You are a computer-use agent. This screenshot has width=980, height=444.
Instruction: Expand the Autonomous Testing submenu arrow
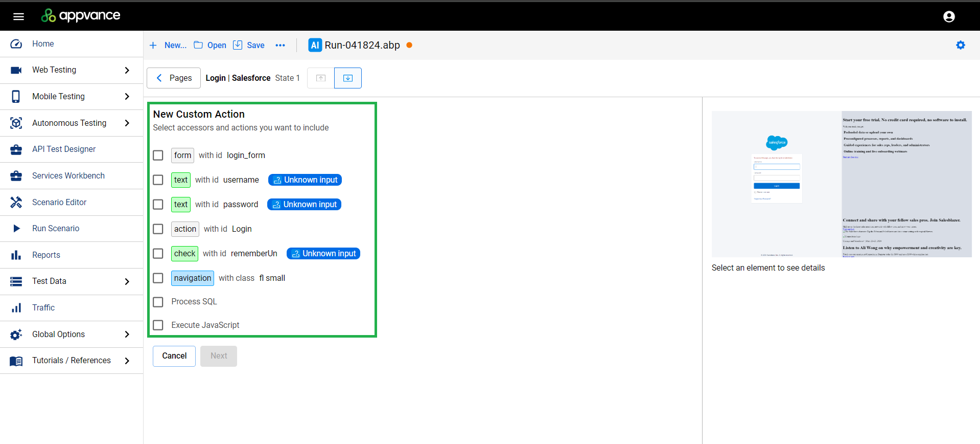coord(127,123)
